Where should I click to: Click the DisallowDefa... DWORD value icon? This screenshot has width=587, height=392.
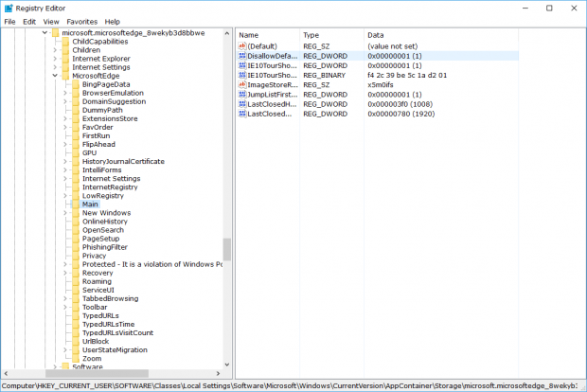pos(241,56)
